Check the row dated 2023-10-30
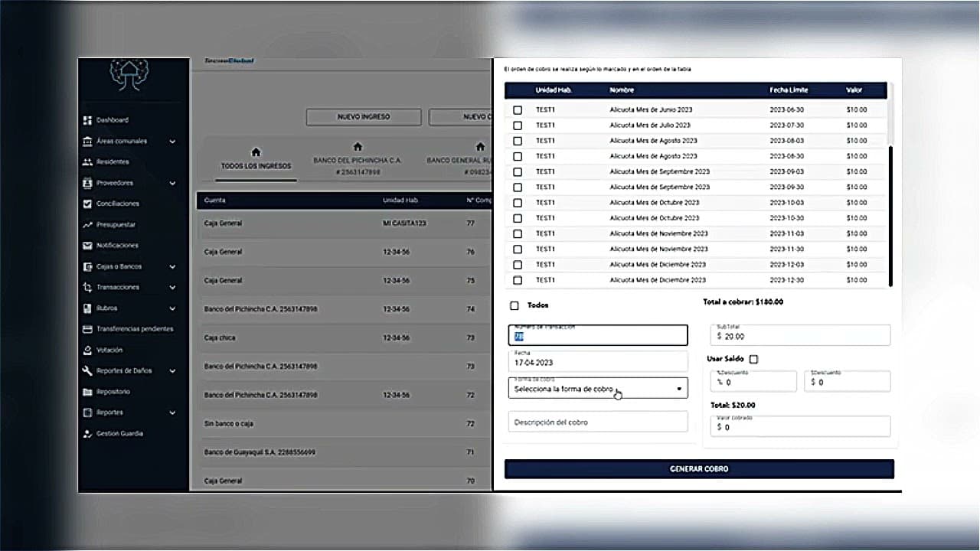Viewport: 980px width, 551px height. 518,218
